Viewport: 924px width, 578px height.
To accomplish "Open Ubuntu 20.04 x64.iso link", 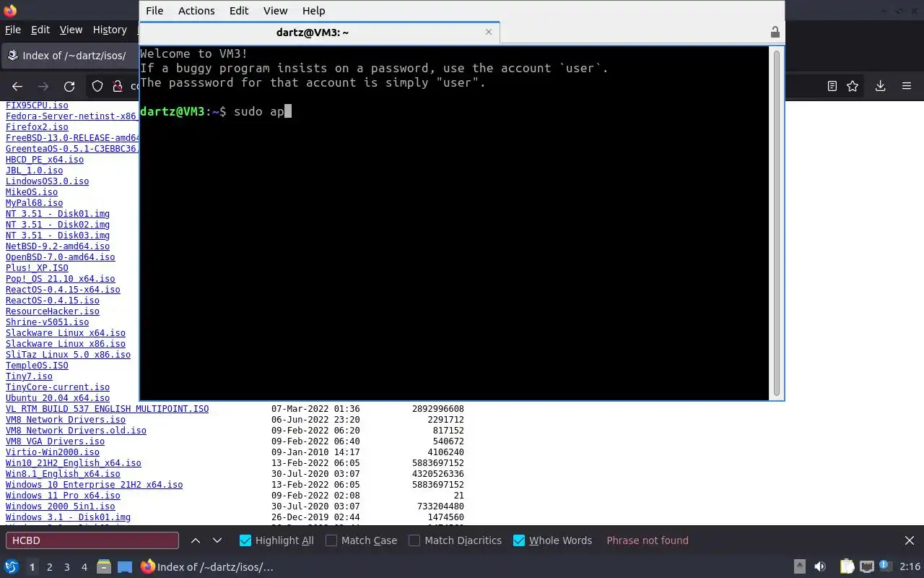I will click(58, 398).
